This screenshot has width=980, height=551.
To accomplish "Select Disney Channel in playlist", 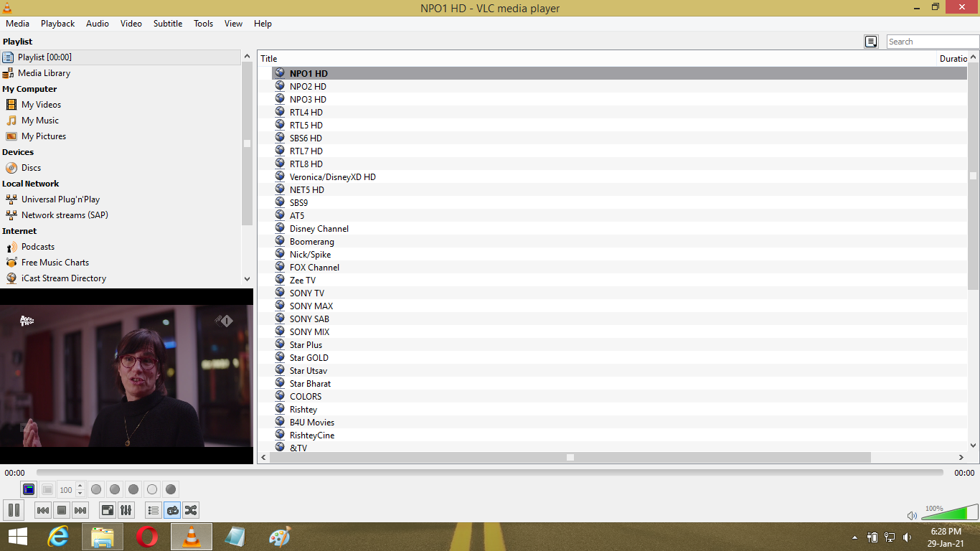I will pyautogui.click(x=319, y=229).
